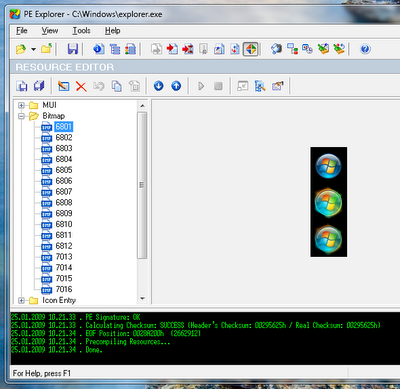Save the file with the floppy disk icon
The height and width of the screenshot is (389, 400).
click(73, 49)
